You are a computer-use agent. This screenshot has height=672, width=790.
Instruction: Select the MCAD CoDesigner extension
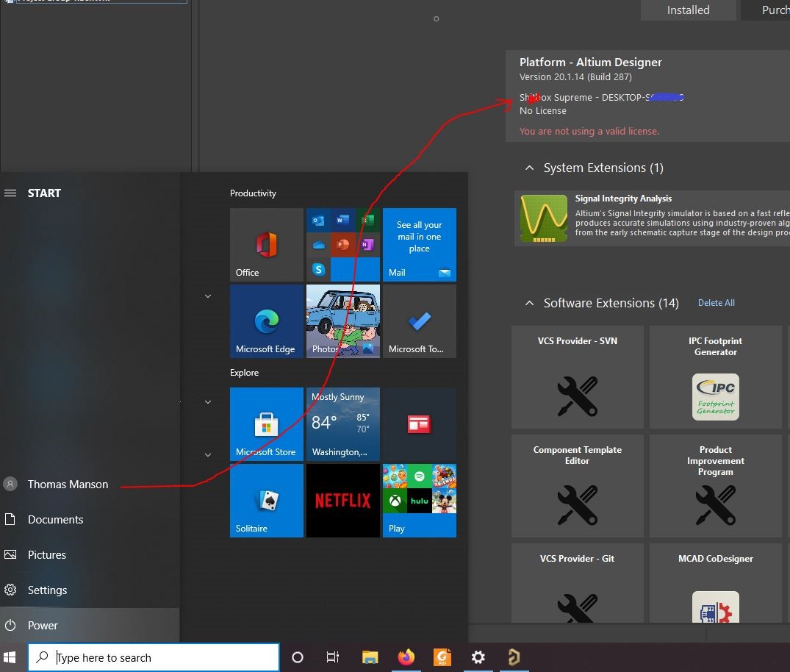pyautogui.click(x=716, y=583)
